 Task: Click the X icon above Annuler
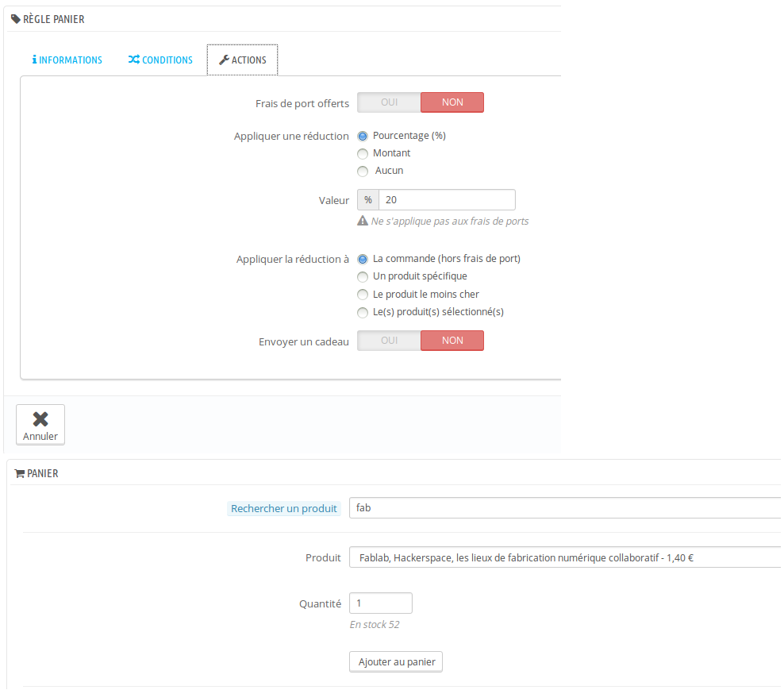pos(40,418)
